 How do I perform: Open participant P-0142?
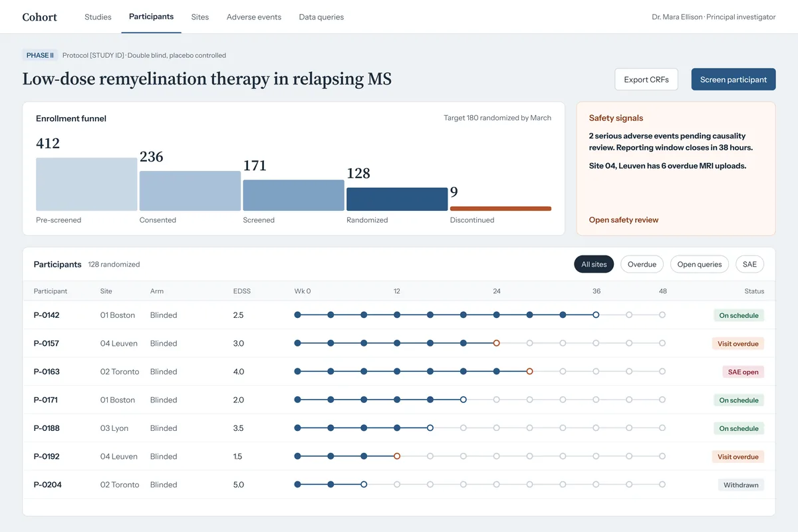pos(47,315)
